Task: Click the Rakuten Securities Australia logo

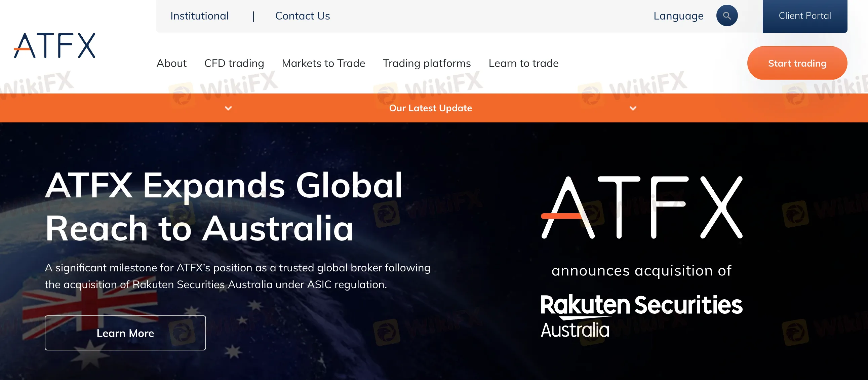Action: [641, 316]
